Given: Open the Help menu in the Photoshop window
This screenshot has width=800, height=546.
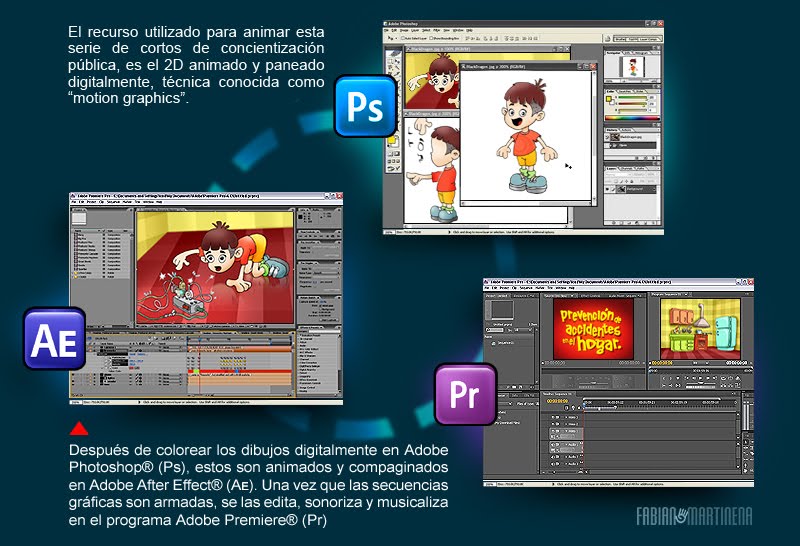Looking at the screenshot, I should (x=469, y=30).
